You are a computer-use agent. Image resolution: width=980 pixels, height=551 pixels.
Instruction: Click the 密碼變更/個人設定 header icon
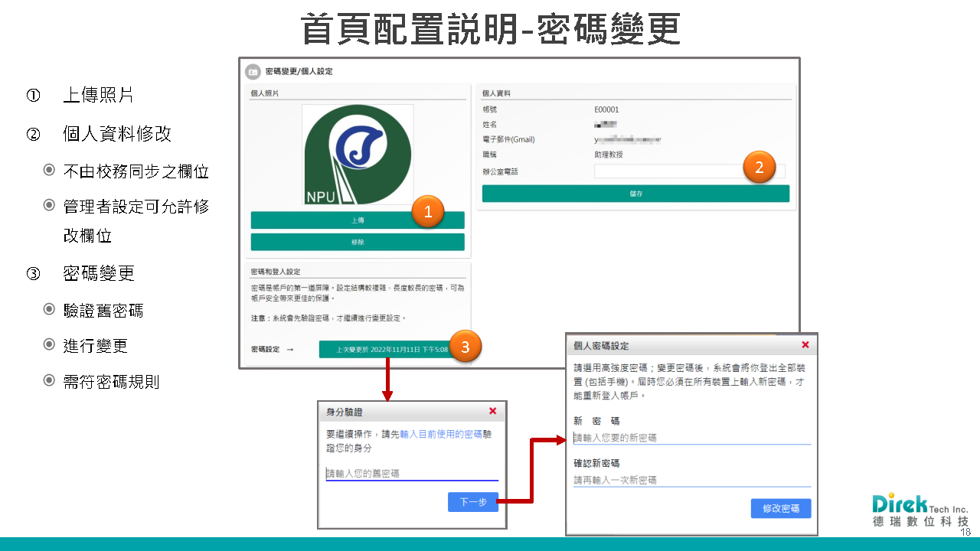pyautogui.click(x=253, y=72)
